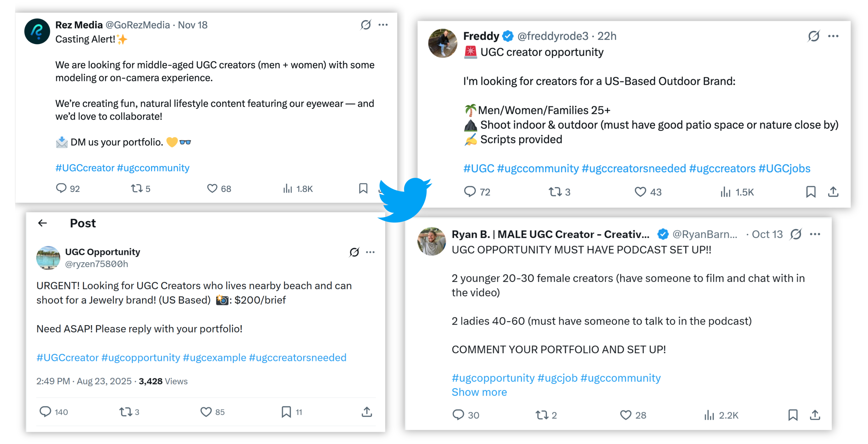This screenshot has width=868, height=444.
Task: Repost the Rez Media casting alert
Action: click(137, 189)
